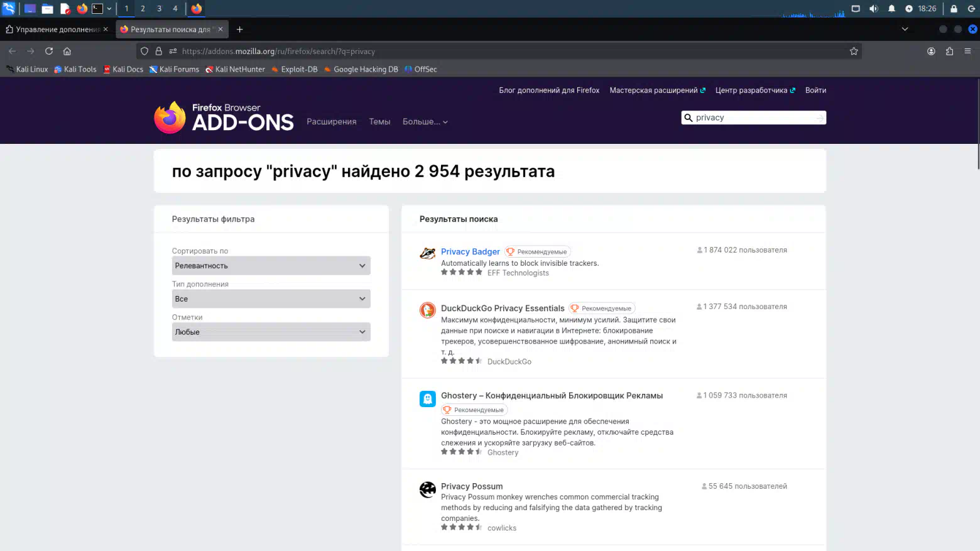980x551 pixels.
Task: Switch to workspace 3
Action: tap(159, 9)
